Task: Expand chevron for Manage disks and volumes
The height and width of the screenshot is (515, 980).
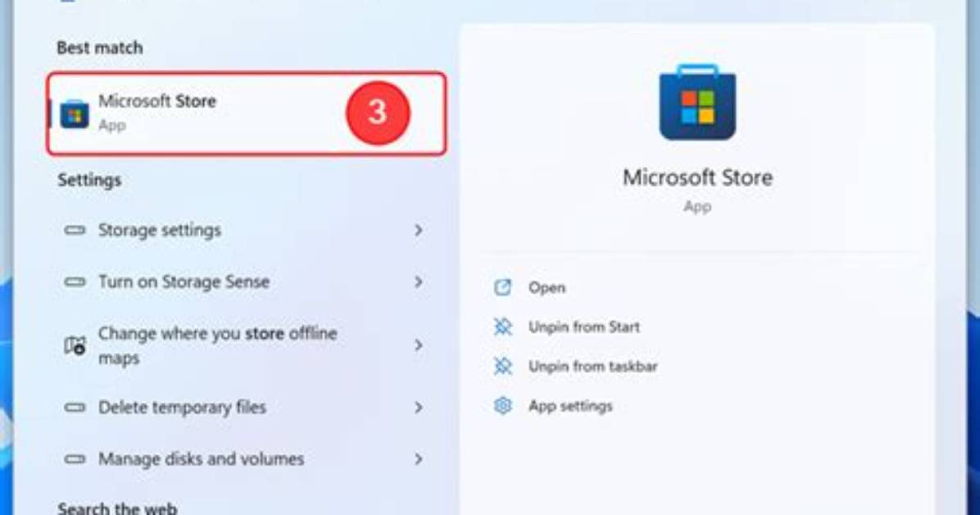Action: click(x=418, y=459)
